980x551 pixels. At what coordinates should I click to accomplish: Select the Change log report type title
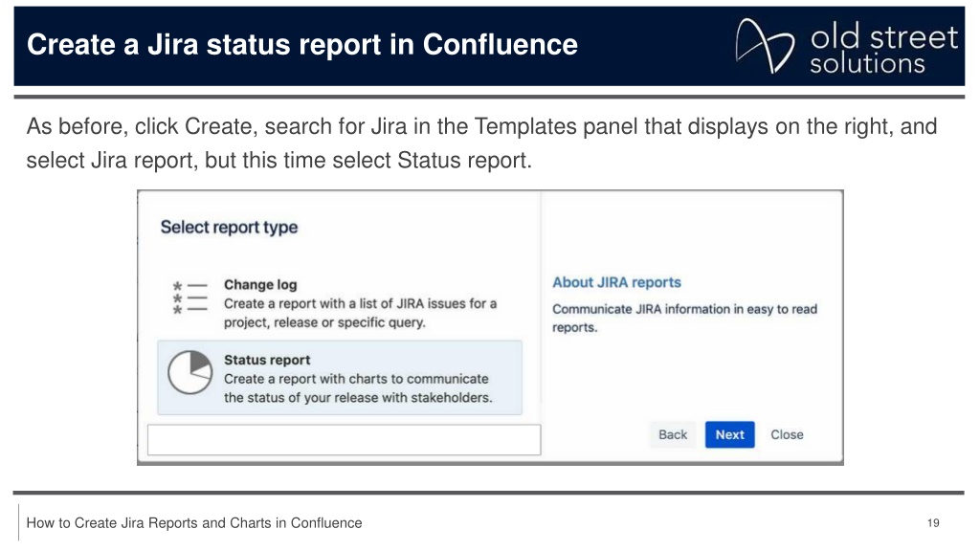[x=260, y=285]
